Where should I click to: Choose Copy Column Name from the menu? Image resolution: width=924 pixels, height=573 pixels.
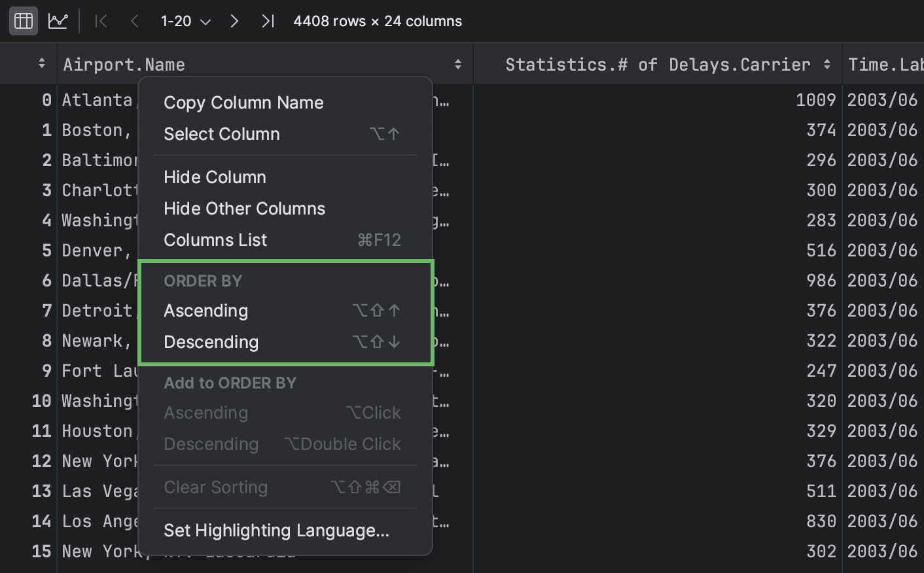pyautogui.click(x=243, y=102)
